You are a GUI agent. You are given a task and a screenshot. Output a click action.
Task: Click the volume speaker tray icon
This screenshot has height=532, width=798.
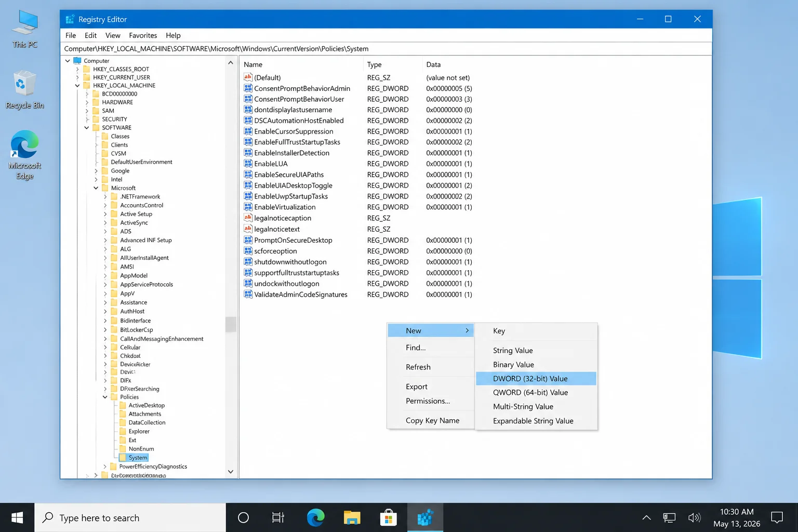pos(694,517)
